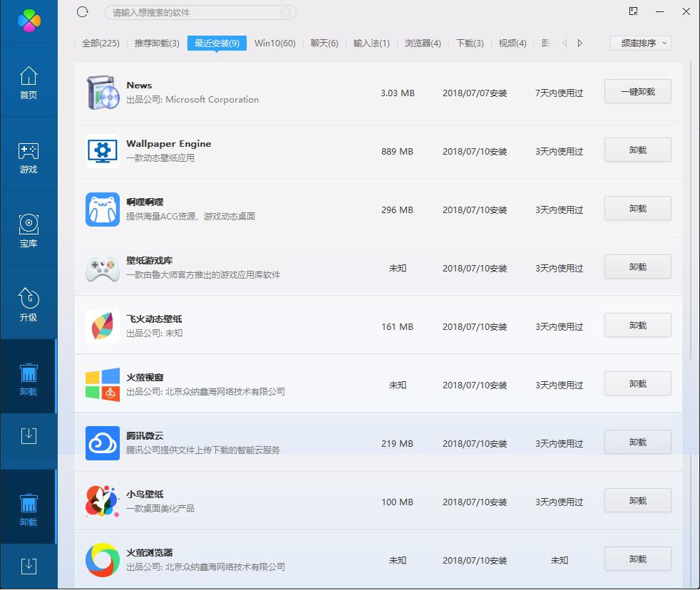Open the window options icon beside minimize

click(x=633, y=11)
